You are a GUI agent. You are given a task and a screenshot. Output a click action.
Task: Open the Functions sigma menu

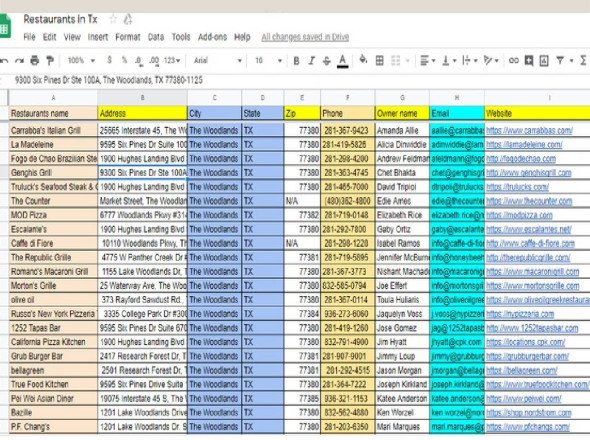click(x=583, y=60)
